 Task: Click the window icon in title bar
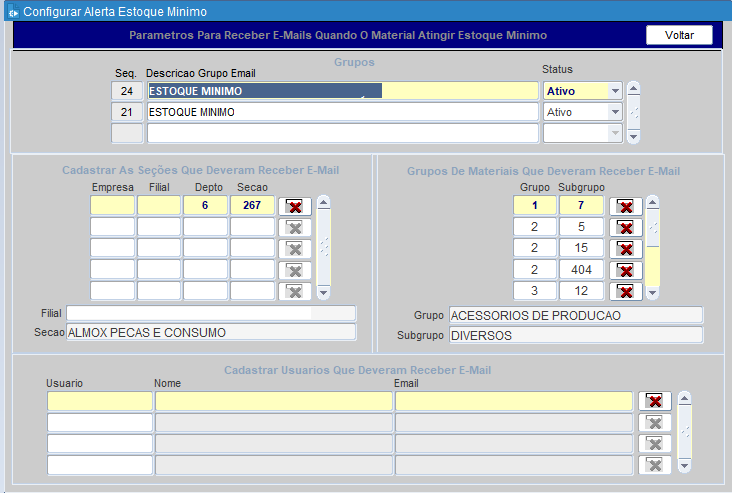14,12
